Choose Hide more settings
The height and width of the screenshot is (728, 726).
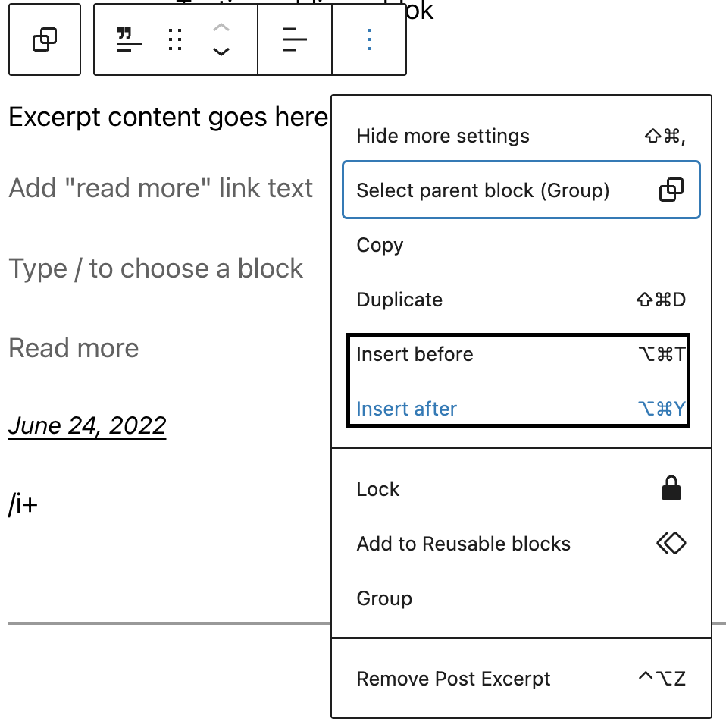tap(443, 136)
